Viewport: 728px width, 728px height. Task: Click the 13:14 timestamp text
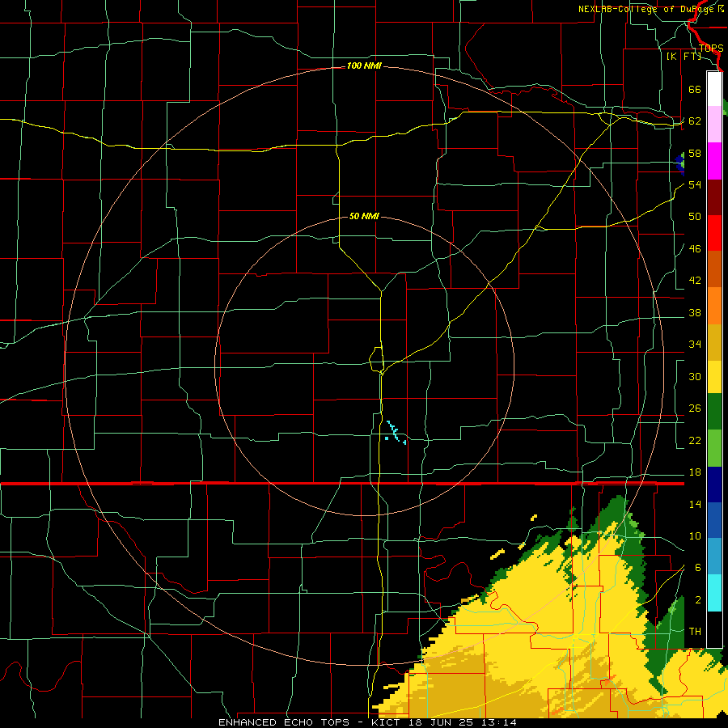(x=498, y=722)
